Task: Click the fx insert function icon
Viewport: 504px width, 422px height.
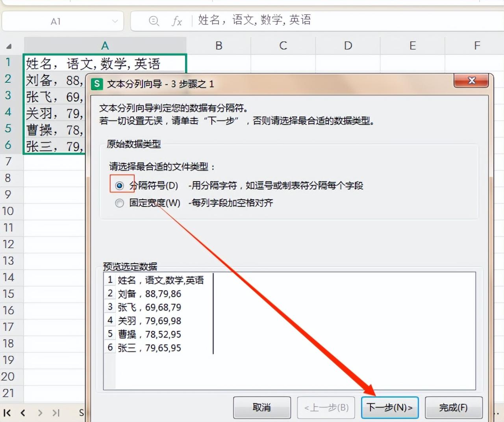Action: point(177,21)
